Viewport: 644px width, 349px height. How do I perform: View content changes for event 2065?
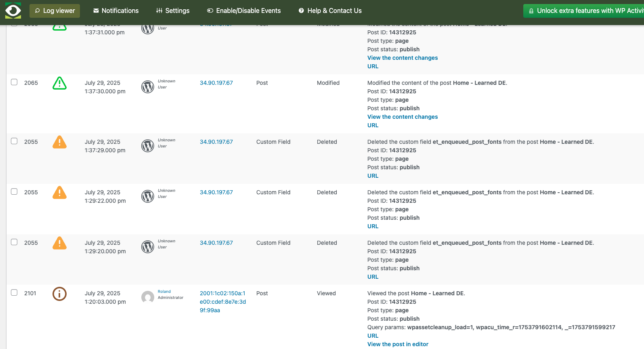pos(403,117)
